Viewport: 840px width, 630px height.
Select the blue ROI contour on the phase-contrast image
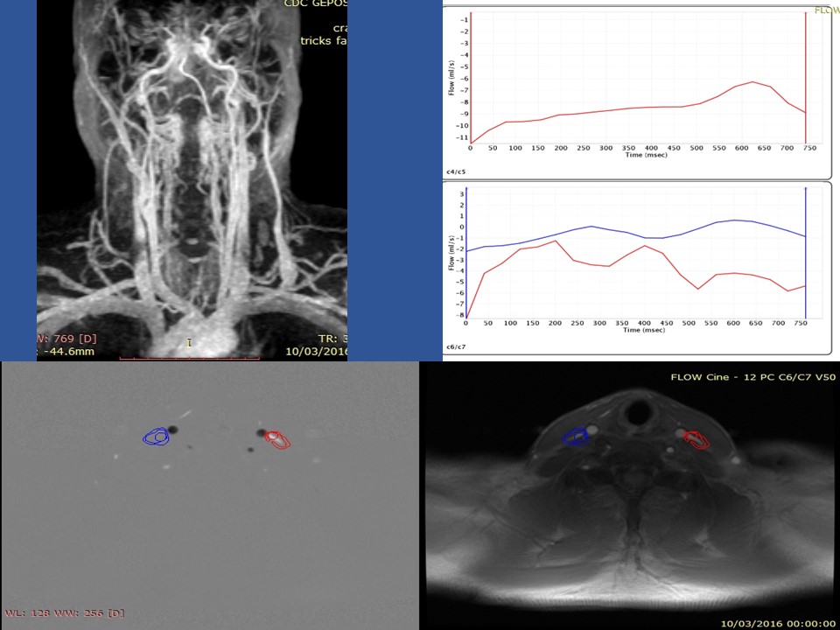click(x=156, y=437)
